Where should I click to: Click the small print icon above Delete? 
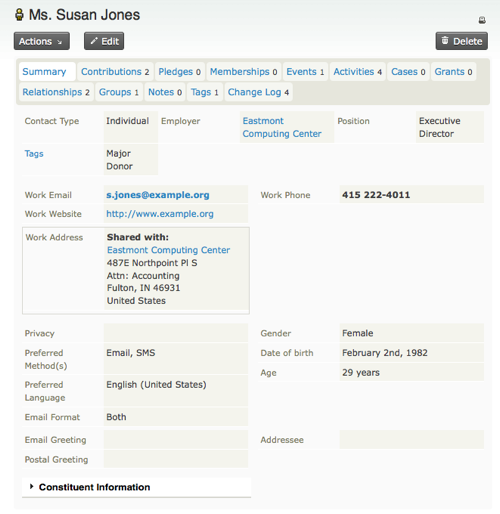(482, 20)
